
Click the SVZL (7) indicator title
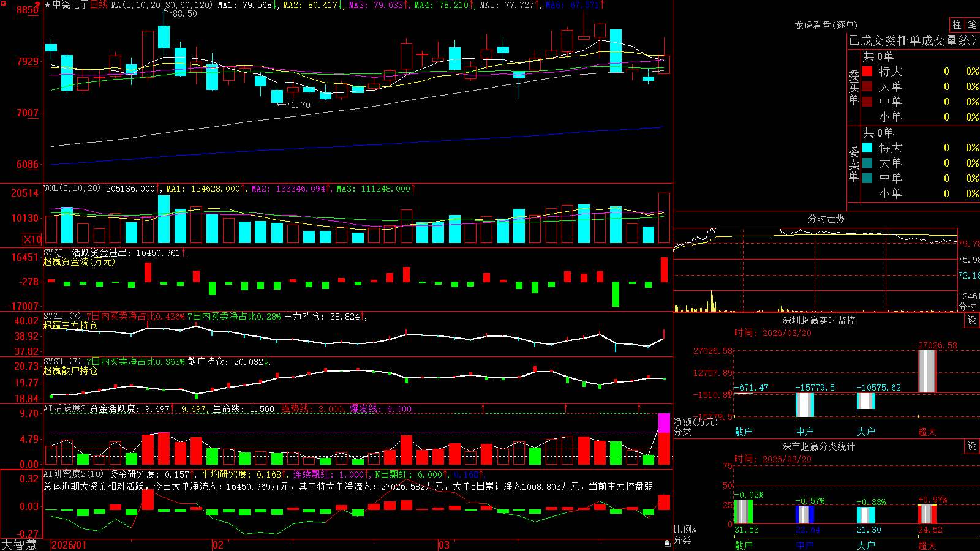point(62,317)
